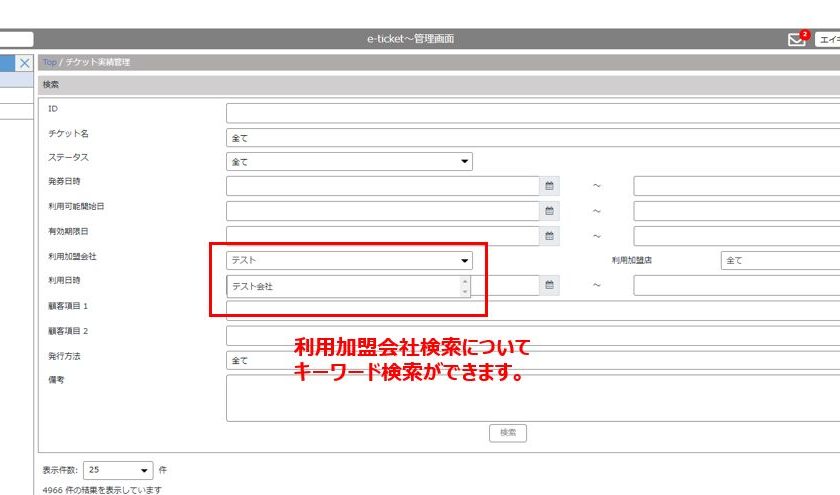
Task: Click the チケット名 field
Action: [x=532, y=137]
